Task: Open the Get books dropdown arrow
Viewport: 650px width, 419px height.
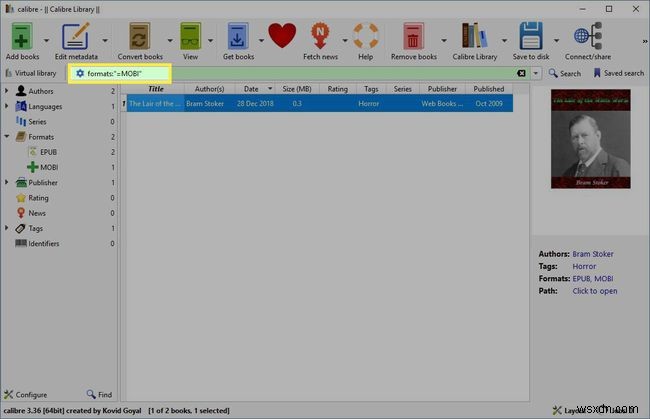Action: point(261,41)
